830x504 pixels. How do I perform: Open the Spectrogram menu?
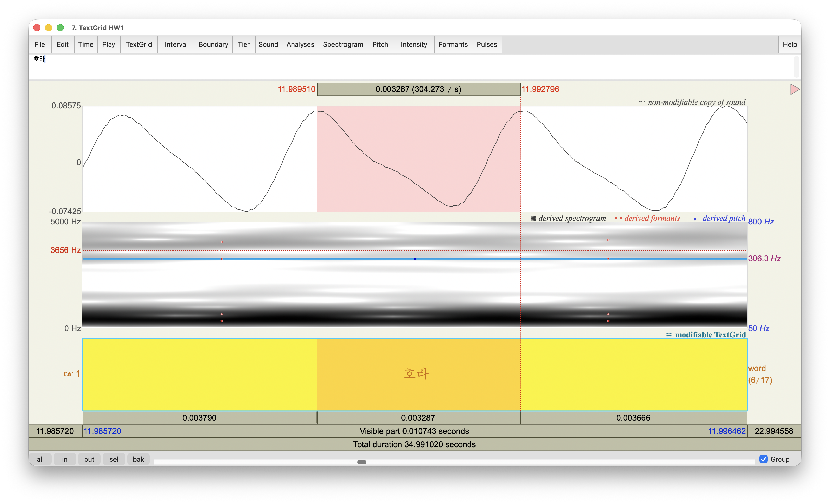pos(343,44)
